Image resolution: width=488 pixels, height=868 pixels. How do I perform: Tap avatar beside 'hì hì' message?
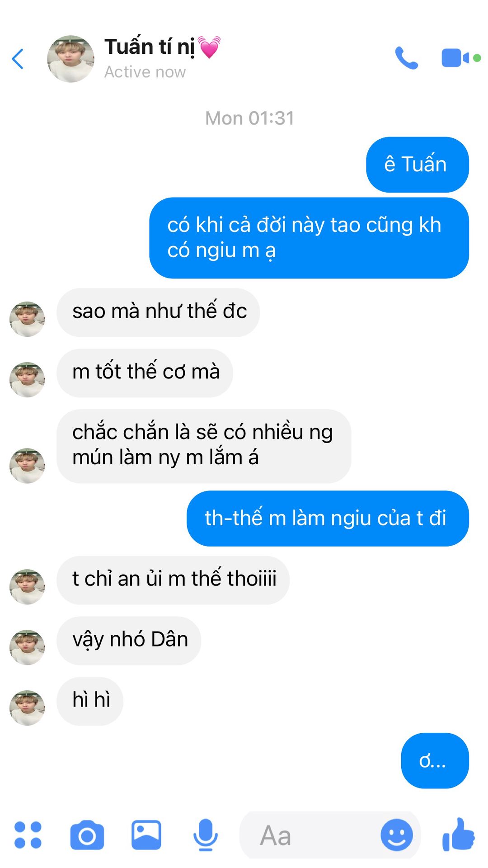tap(27, 708)
